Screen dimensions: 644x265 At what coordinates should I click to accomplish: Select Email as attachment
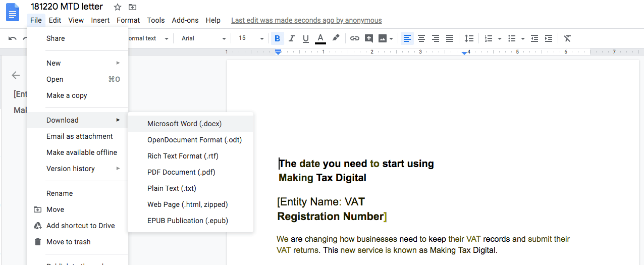[x=78, y=136]
